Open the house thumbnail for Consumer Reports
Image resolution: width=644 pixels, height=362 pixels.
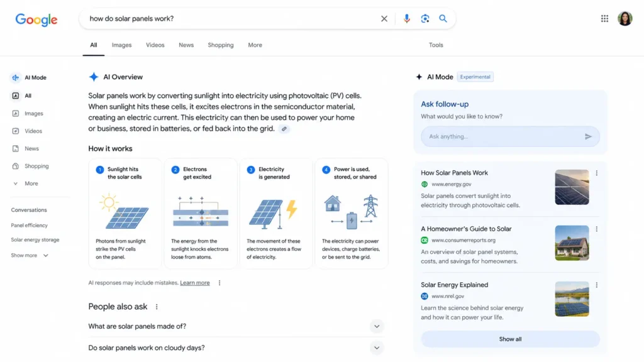click(572, 243)
